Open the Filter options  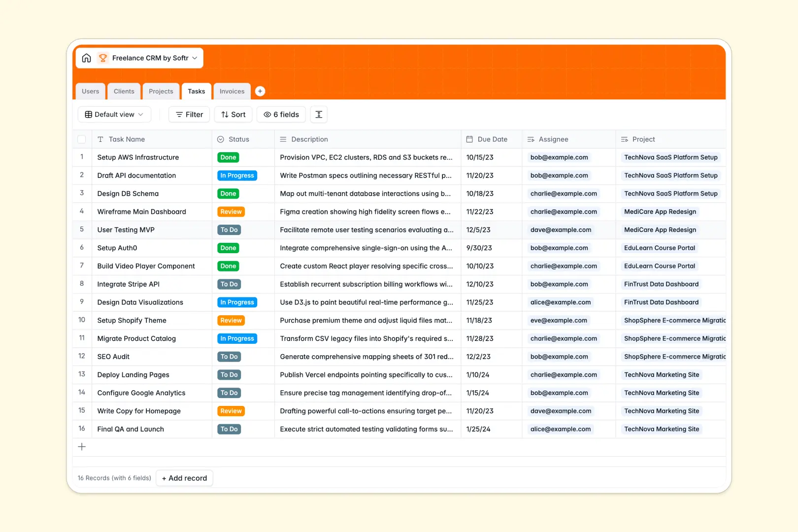(189, 114)
